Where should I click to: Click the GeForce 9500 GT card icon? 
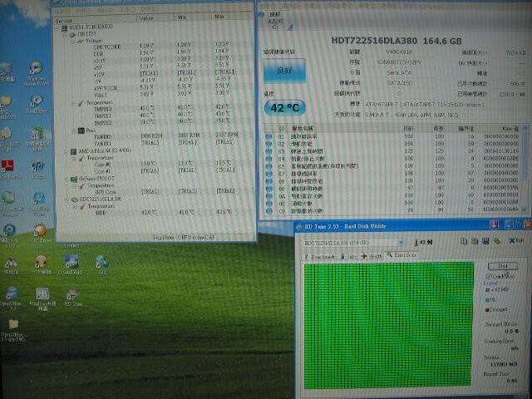pos(74,179)
